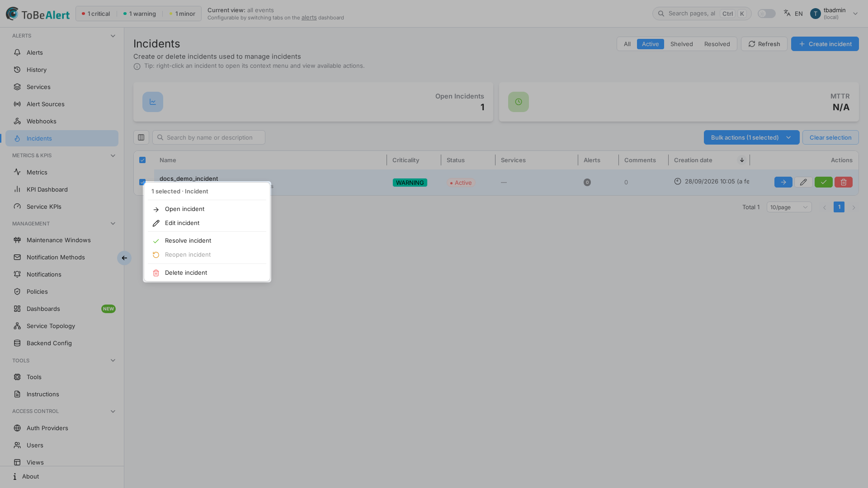Collapse the ACCESS CONTROL section
Screen dimensions: 868x488
click(x=113, y=411)
